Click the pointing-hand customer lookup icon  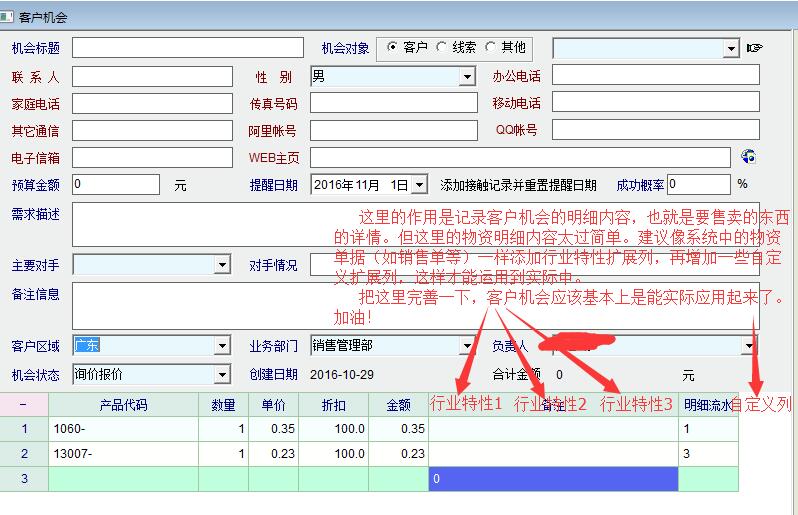pos(754,48)
